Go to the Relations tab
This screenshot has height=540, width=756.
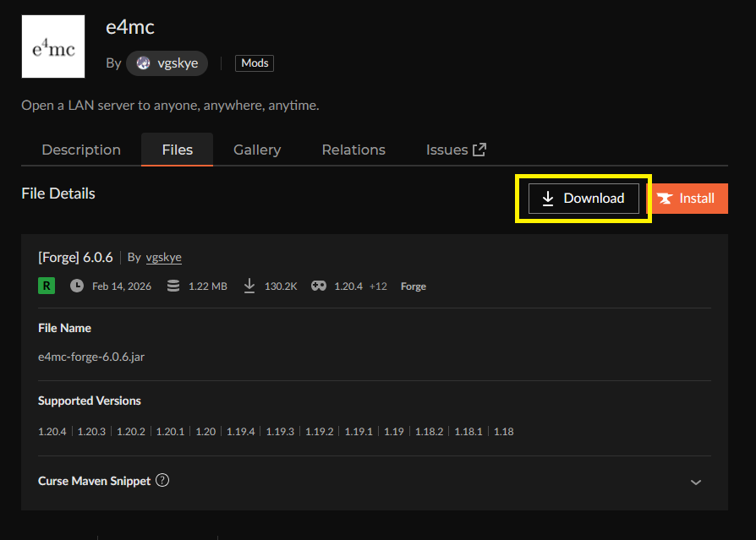353,150
